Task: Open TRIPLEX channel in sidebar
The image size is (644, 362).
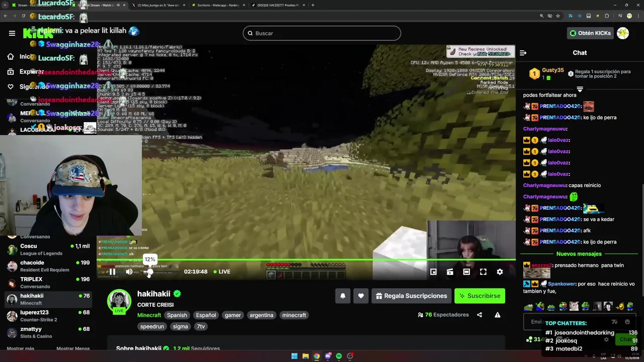Action: point(48,283)
